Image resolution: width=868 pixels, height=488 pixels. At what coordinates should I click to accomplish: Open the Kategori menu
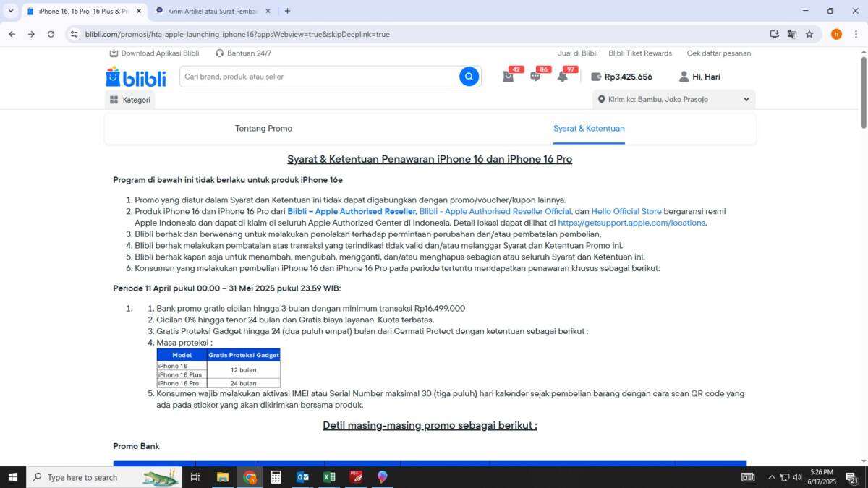(x=130, y=100)
